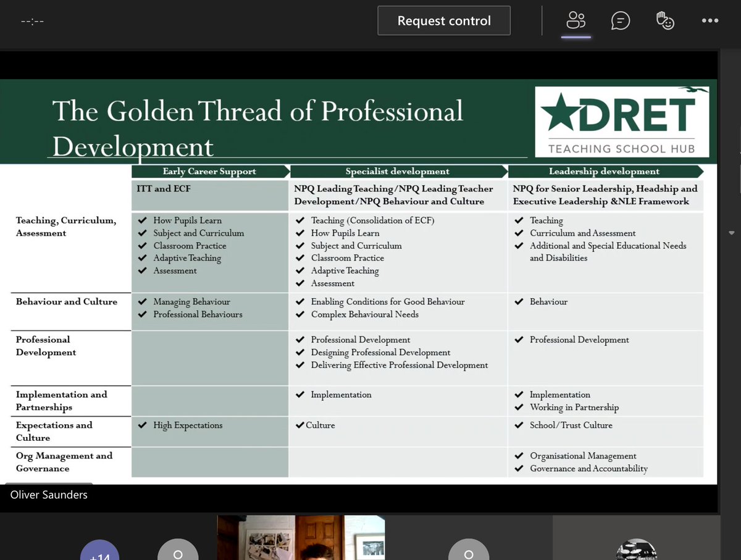Click 'Professional Behaviours' list item
The image size is (741, 560).
198,314
